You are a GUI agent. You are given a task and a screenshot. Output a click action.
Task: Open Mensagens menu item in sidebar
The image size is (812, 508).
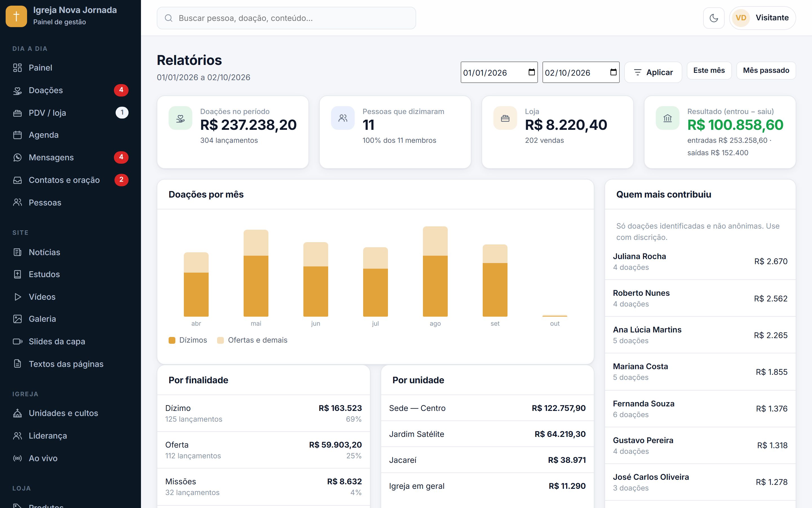[x=70, y=157]
